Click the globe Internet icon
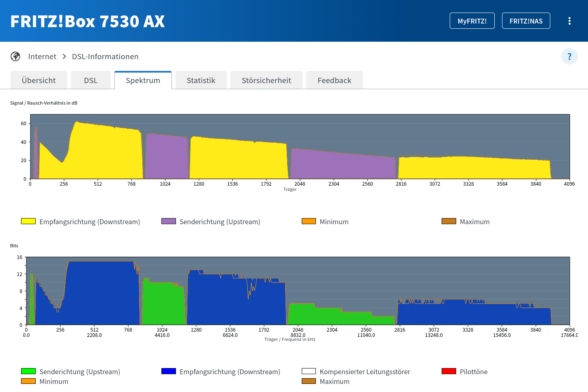Viewport: 588px width, 392px height. click(x=15, y=56)
